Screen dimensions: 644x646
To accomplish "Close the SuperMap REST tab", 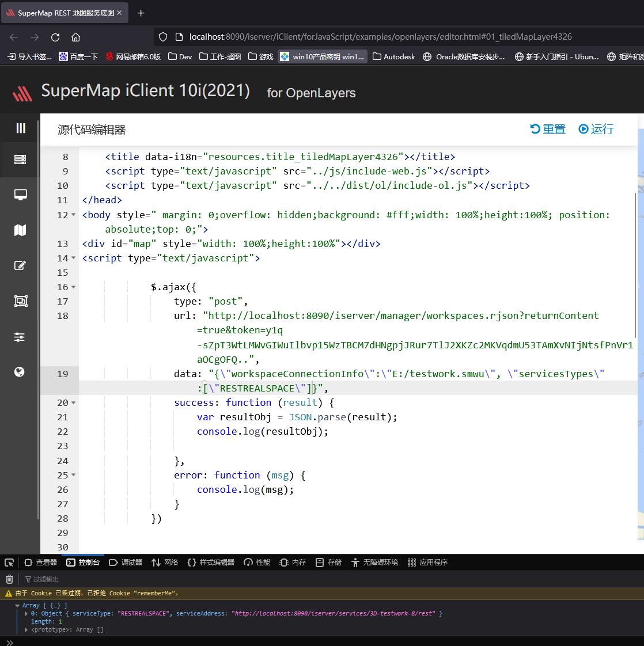I will tap(119, 13).
